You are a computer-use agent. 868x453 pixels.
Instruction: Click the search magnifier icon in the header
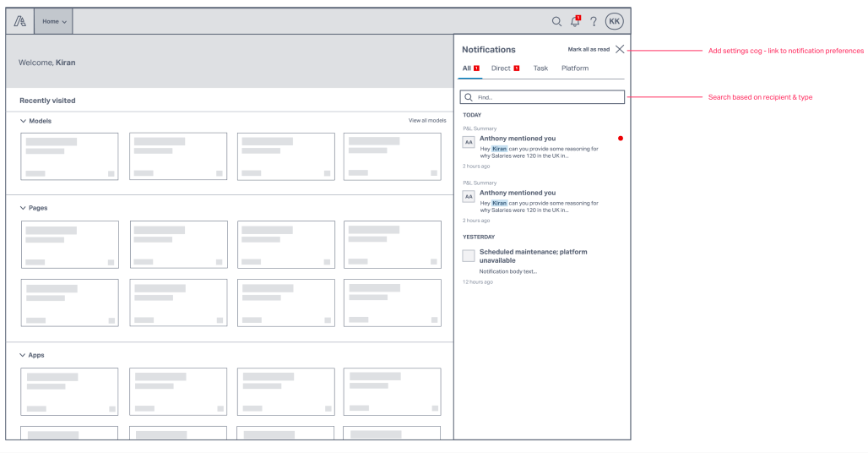point(556,22)
